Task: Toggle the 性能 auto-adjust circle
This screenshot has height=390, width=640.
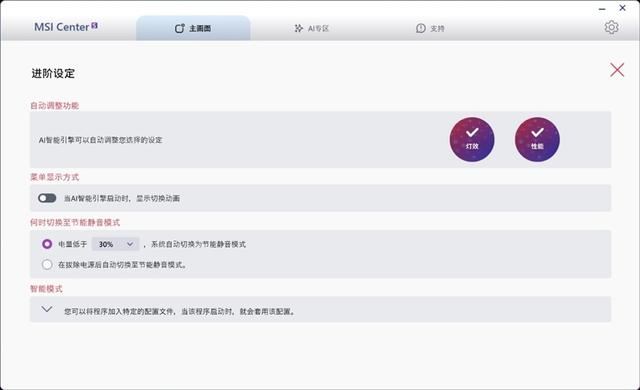Action: click(x=537, y=140)
